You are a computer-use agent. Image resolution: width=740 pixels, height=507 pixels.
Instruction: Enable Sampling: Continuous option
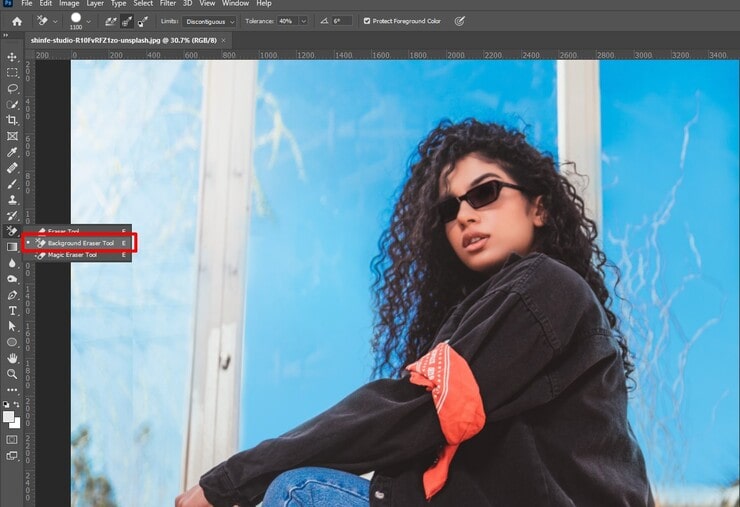click(110, 21)
